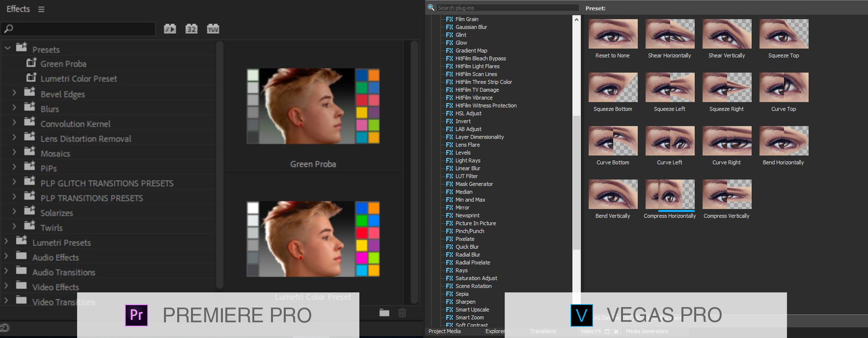Screen dimensions: 868x338
Task: Choose the Curve Top preset
Action: (784, 87)
